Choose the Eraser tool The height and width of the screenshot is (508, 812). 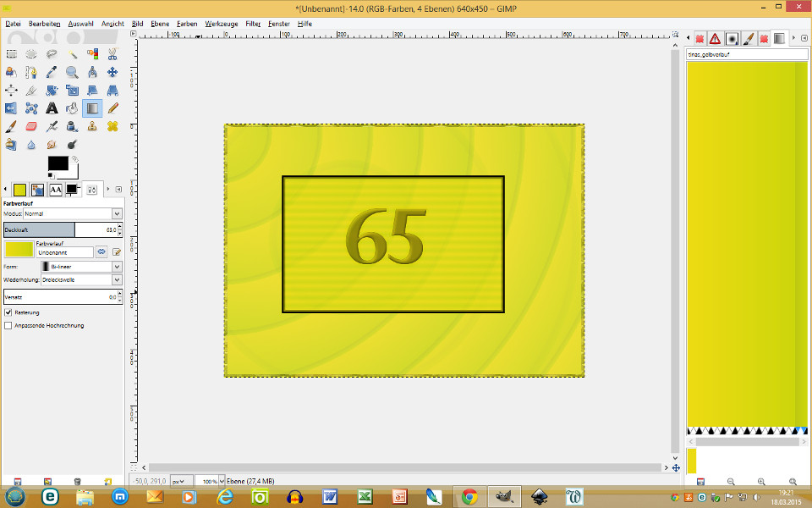(31, 126)
